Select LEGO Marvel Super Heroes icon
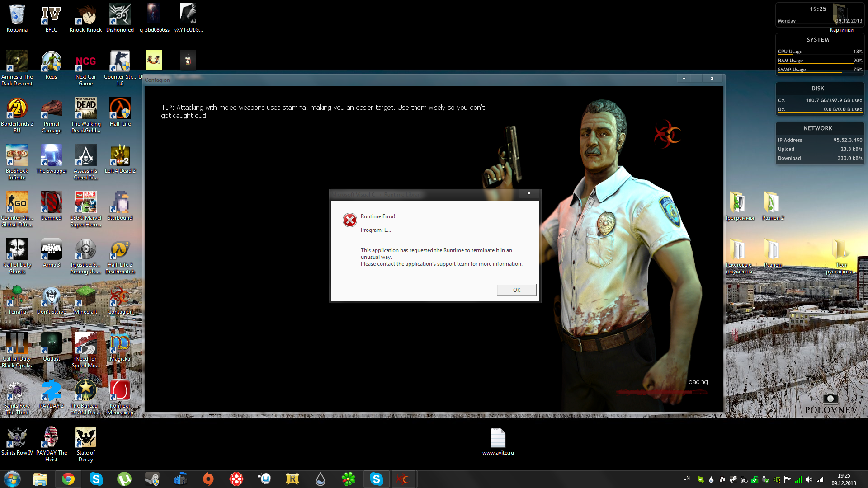Image resolution: width=868 pixels, height=488 pixels. click(86, 209)
